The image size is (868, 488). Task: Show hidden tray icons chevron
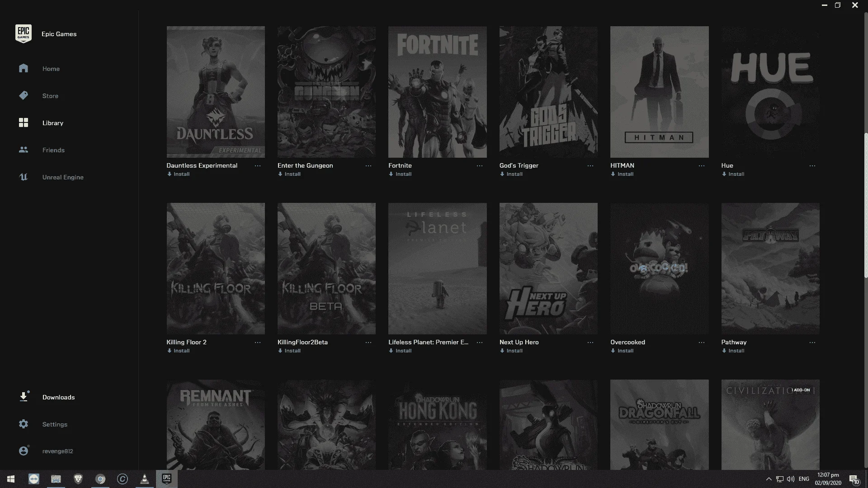(769, 479)
